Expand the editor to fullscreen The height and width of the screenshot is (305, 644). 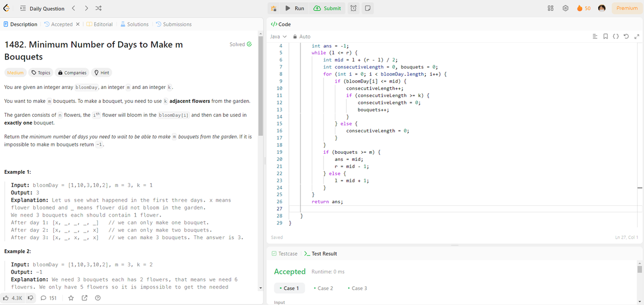click(637, 36)
